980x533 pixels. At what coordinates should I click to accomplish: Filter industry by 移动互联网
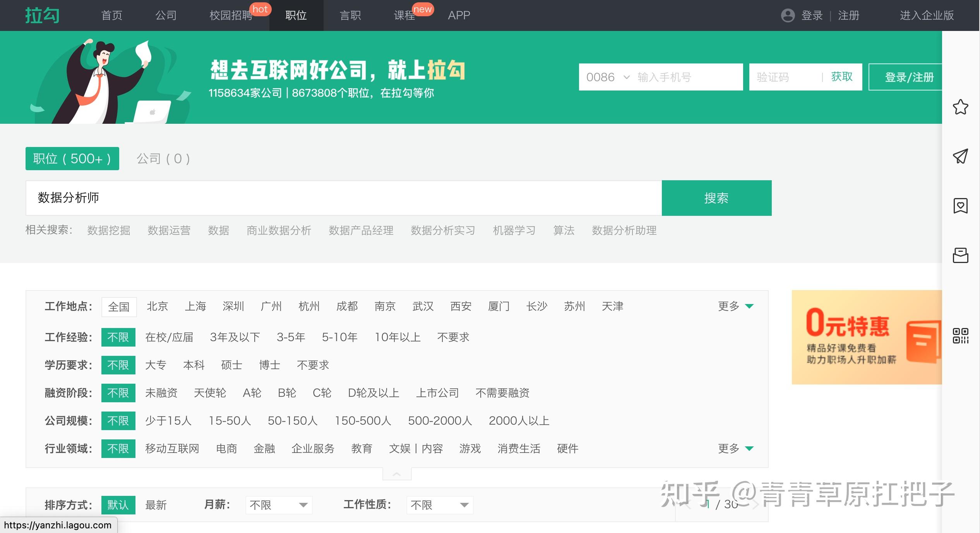(172, 449)
